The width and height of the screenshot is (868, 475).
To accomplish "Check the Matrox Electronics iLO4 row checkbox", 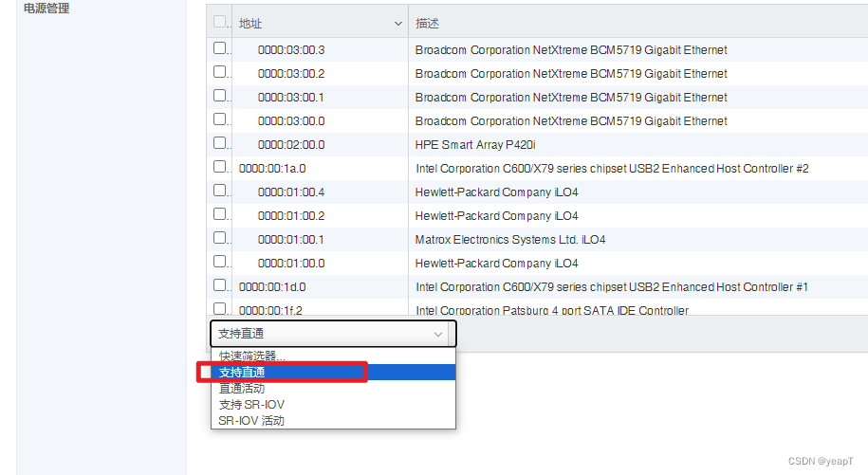I will pos(219,238).
